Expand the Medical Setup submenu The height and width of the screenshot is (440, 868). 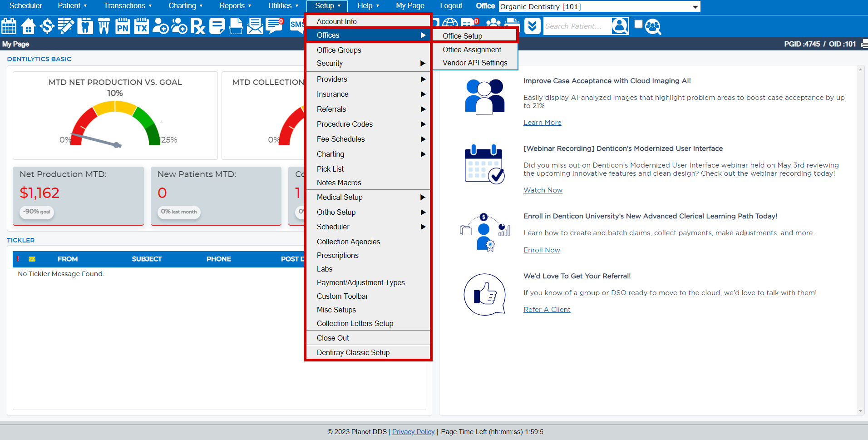pyautogui.click(x=423, y=197)
